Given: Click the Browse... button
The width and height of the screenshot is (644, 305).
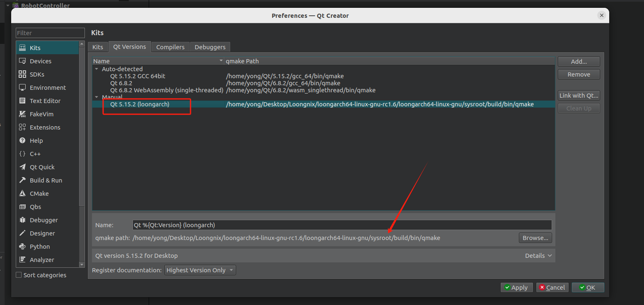Looking at the screenshot, I should click(x=535, y=238).
